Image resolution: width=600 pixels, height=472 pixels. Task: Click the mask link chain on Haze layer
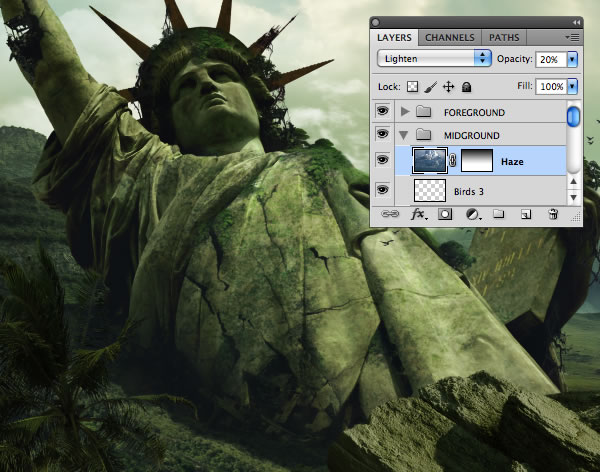[x=453, y=160]
